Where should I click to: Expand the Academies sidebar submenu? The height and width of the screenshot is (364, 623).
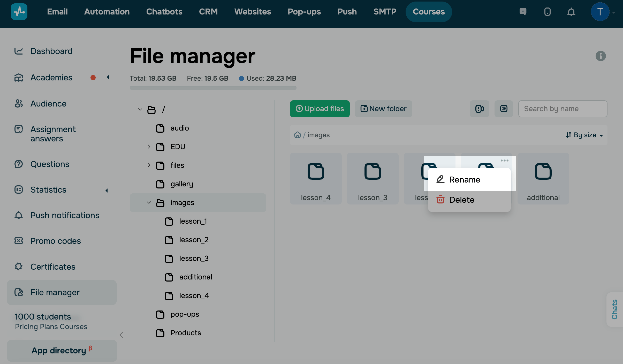tap(108, 77)
